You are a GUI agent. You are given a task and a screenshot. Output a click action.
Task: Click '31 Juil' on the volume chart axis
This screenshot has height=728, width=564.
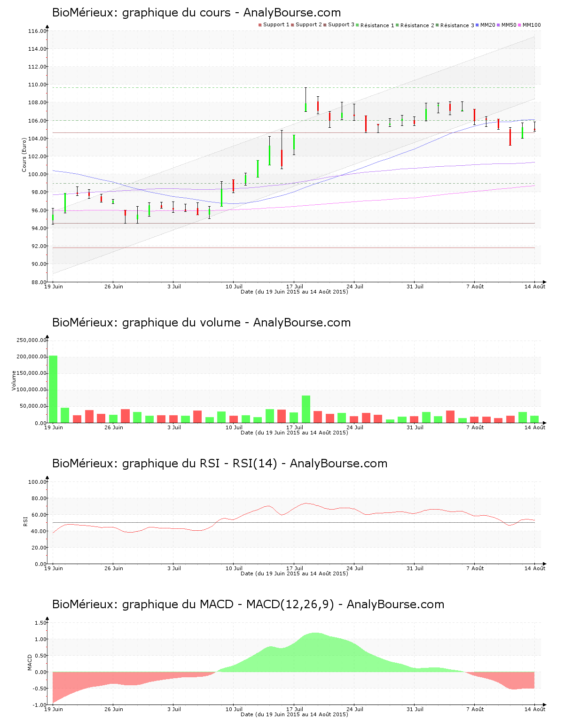pos(415,427)
